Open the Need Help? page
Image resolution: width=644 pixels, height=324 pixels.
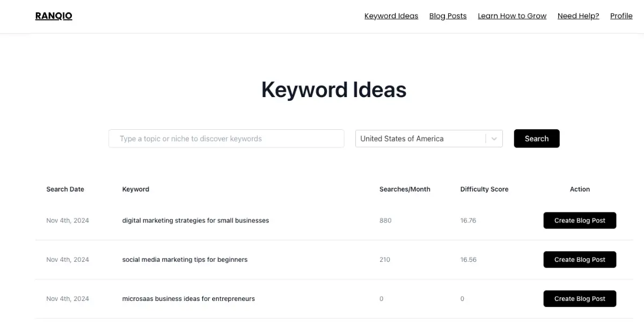(578, 16)
